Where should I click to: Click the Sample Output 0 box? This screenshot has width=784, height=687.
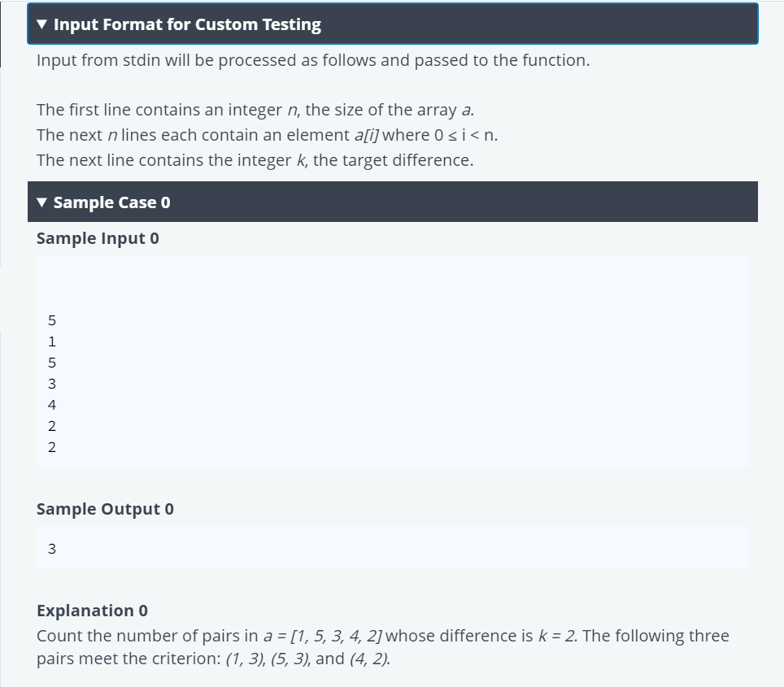[390, 548]
